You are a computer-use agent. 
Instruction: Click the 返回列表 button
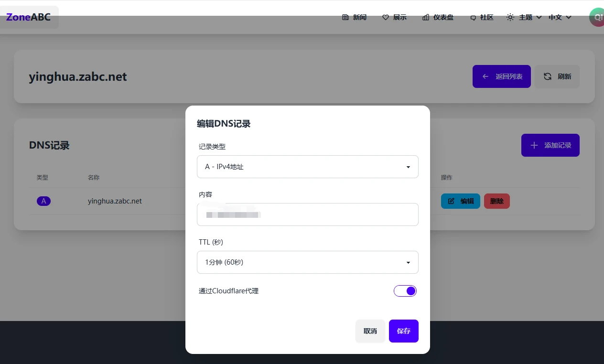501,76
